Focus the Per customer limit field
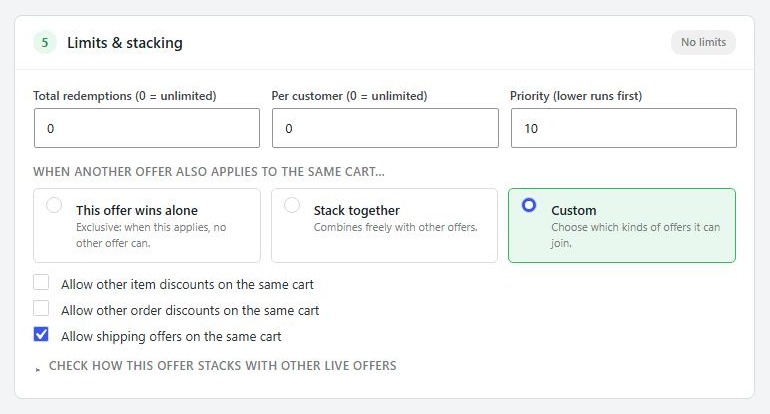The height and width of the screenshot is (414, 770). point(385,128)
